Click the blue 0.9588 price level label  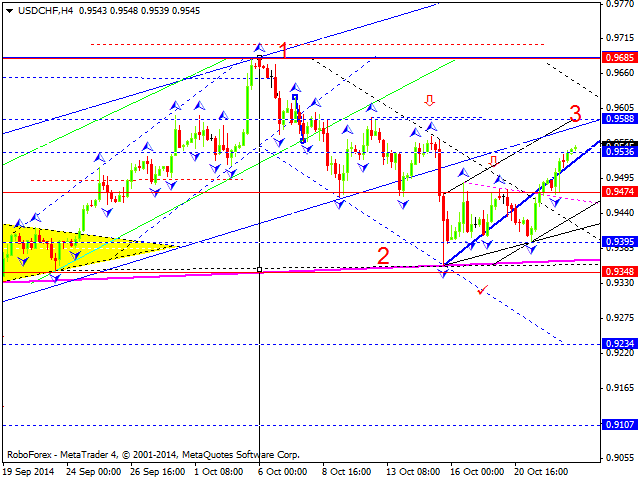pos(620,119)
